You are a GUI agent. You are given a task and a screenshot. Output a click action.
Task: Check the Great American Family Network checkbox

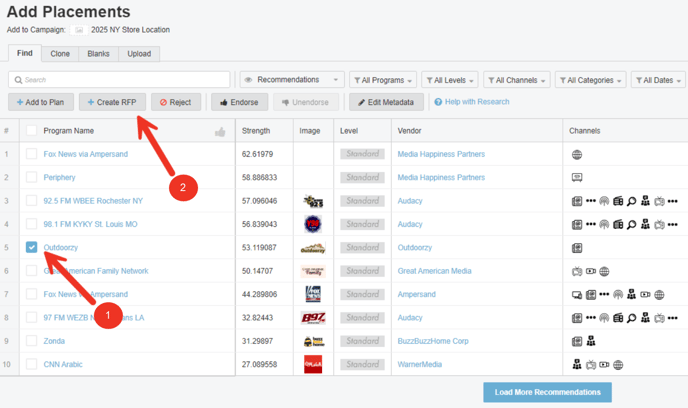click(32, 271)
